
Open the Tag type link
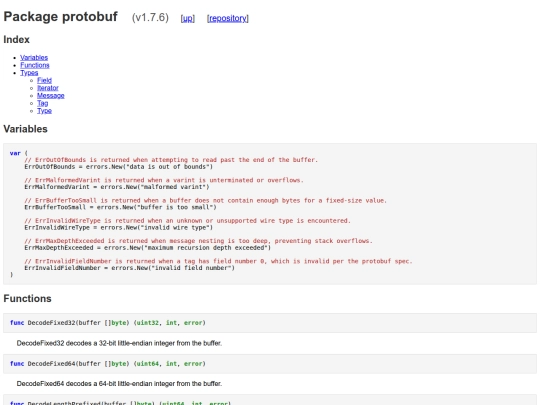[43, 103]
